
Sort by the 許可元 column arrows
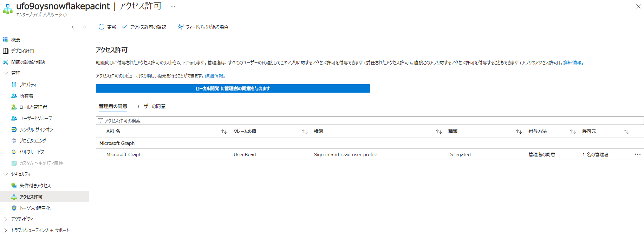pos(626,132)
